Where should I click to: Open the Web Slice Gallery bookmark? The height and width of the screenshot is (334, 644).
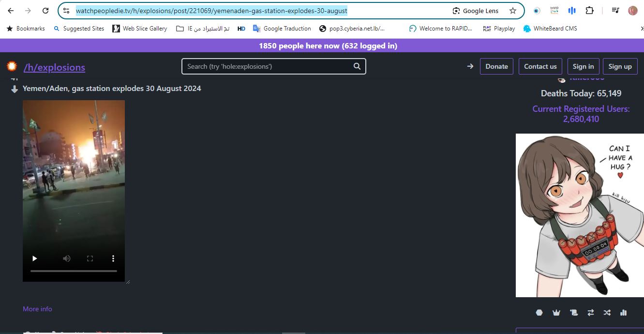pos(139,29)
